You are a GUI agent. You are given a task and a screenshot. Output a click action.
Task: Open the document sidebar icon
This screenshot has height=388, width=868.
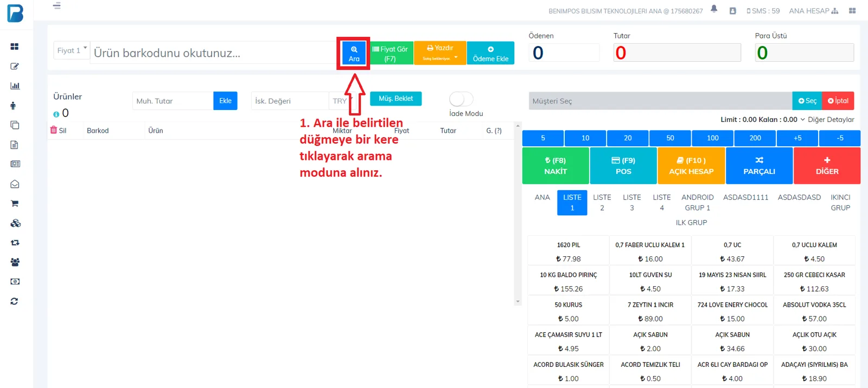pyautogui.click(x=15, y=145)
